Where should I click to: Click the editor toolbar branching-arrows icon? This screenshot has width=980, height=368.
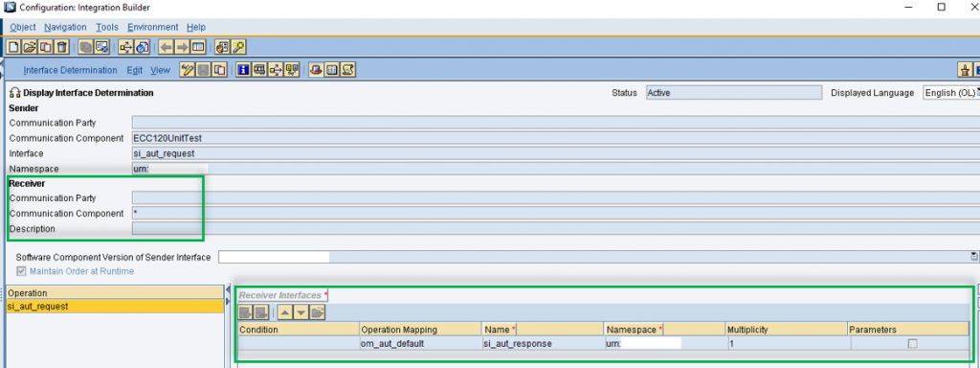pyautogui.click(x=276, y=70)
